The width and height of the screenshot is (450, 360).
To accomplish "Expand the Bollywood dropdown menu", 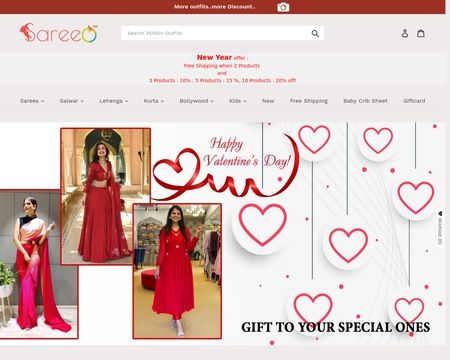I will click(x=196, y=101).
